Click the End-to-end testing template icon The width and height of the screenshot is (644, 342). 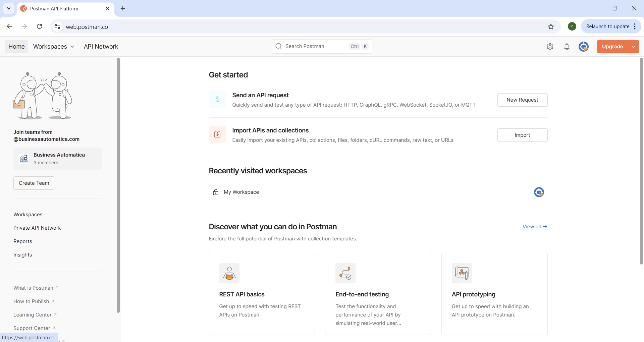345,273
